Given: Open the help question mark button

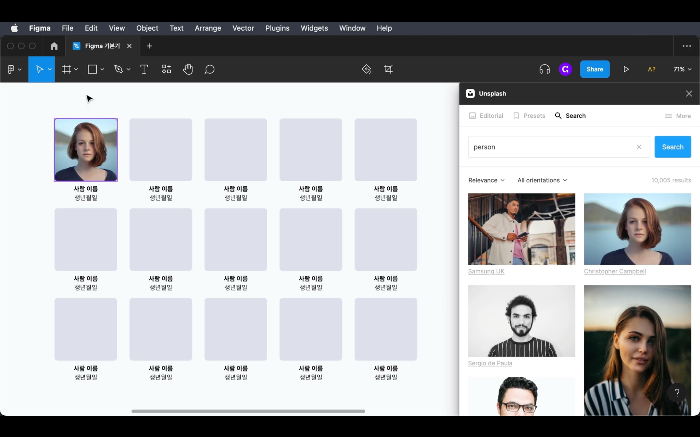Looking at the screenshot, I should point(677,392).
